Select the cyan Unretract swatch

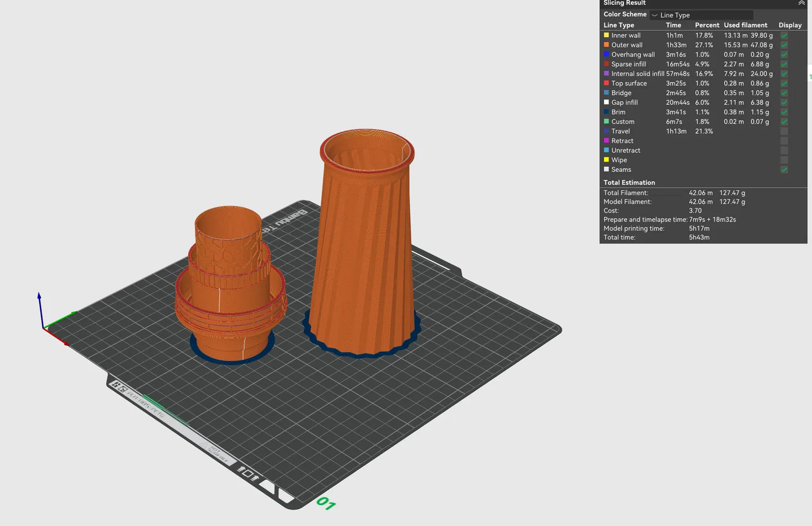click(606, 150)
